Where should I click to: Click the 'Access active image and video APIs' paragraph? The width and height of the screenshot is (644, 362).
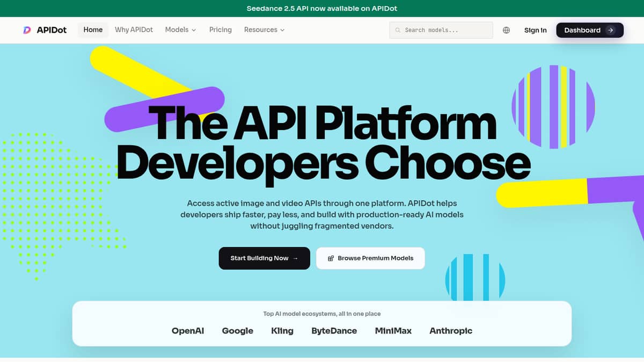(322, 215)
